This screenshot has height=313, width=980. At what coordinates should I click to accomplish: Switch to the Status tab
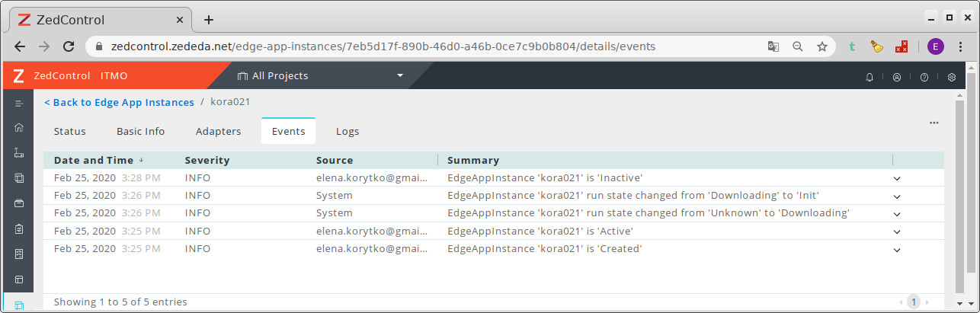(69, 131)
